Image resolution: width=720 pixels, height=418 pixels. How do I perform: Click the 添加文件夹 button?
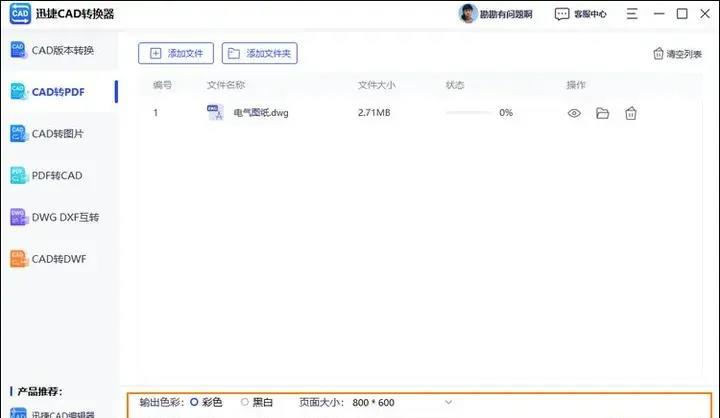(259, 53)
